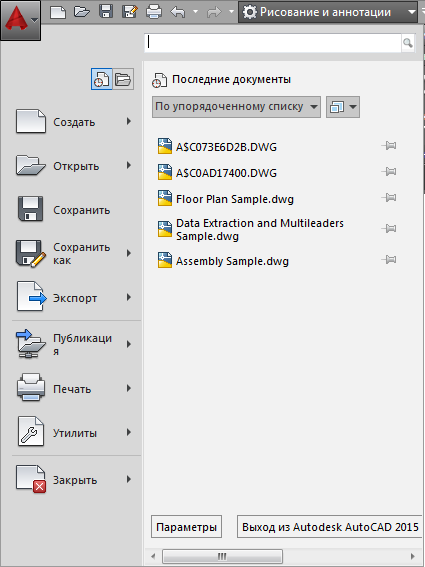This screenshot has width=425, height=567.
Task: Select the Сохранить menu item
Action: pyautogui.click(x=74, y=210)
